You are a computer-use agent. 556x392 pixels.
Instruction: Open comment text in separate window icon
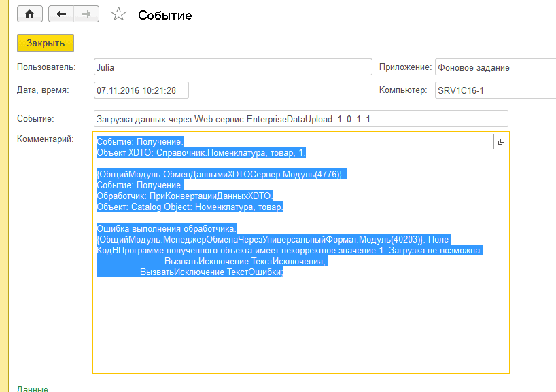pyautogui.click(x=501, y=141)
